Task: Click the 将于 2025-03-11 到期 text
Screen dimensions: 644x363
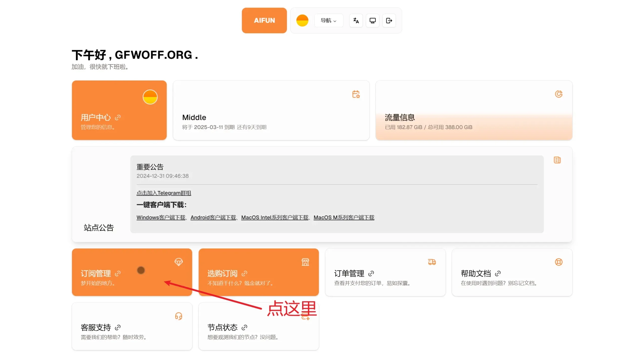Action: pos(208,127)
